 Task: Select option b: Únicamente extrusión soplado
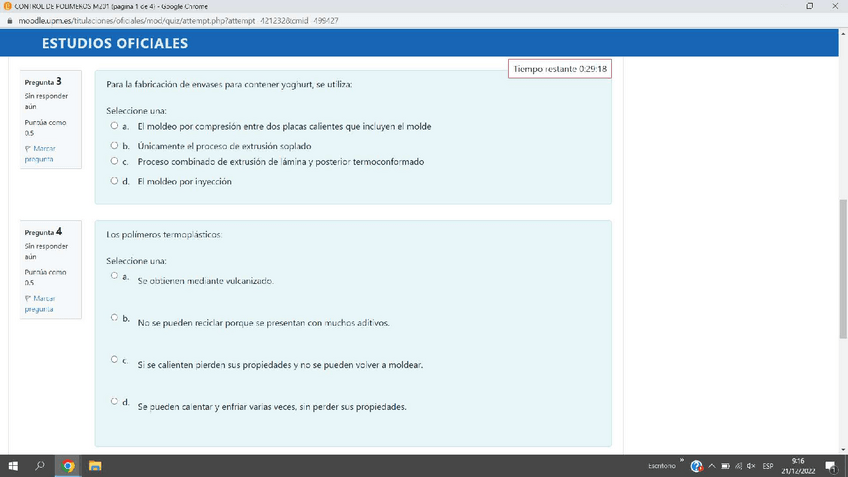114,146
